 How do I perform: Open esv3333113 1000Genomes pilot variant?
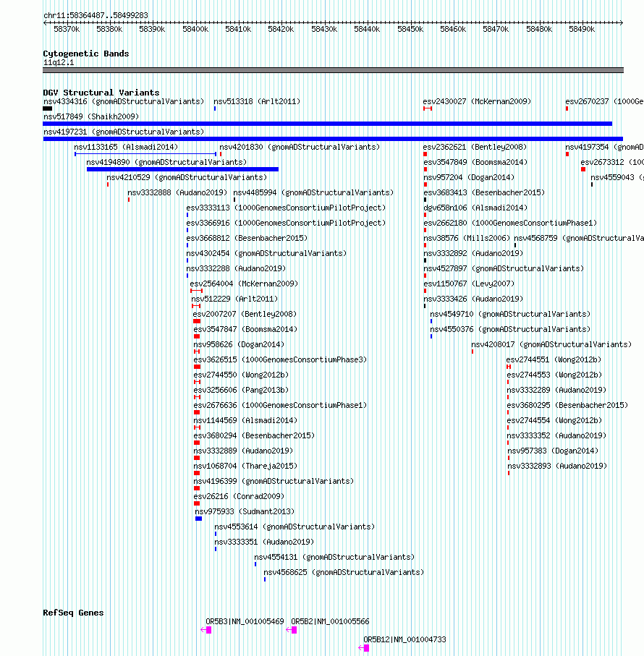(x=286, y=208)
